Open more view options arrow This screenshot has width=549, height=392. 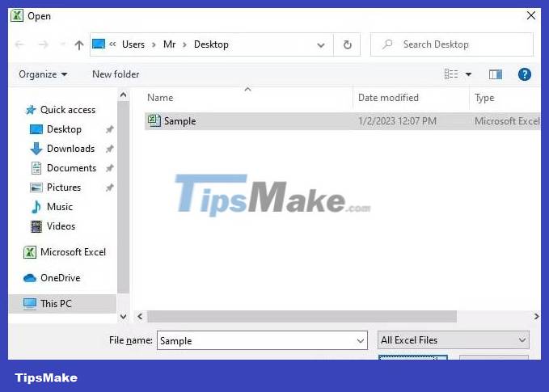tap(468, 74)
